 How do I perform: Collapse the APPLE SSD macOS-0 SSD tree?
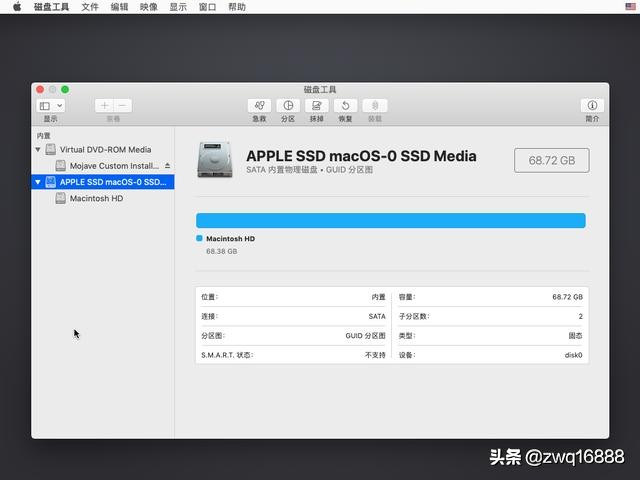click(38, 182)
